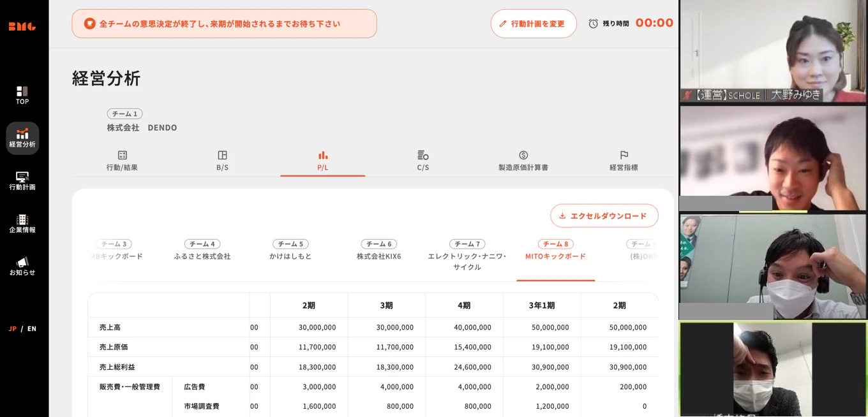The width and height of the screenshot is (868, 417).
Task: Click the 行動/結果 tab icon
Action: point(123,155)
